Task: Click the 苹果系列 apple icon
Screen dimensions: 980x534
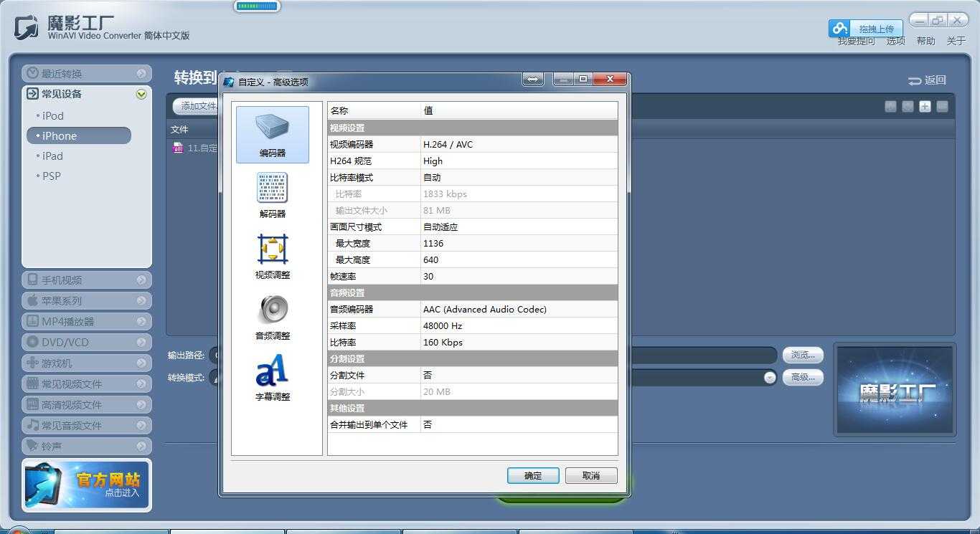Action: click(32, 300)
